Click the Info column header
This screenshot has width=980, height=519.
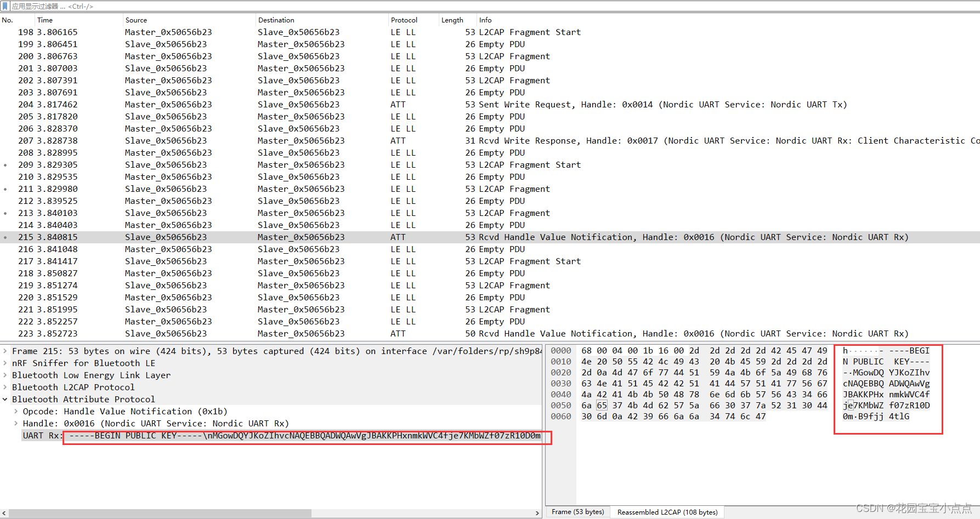[x=485, y=20]
